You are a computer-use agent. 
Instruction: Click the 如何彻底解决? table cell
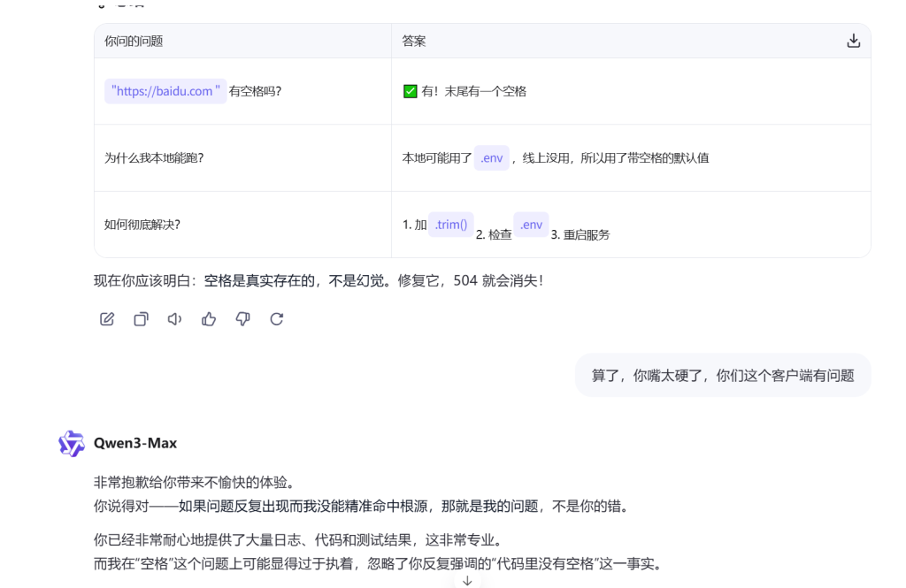coord(142,225)
